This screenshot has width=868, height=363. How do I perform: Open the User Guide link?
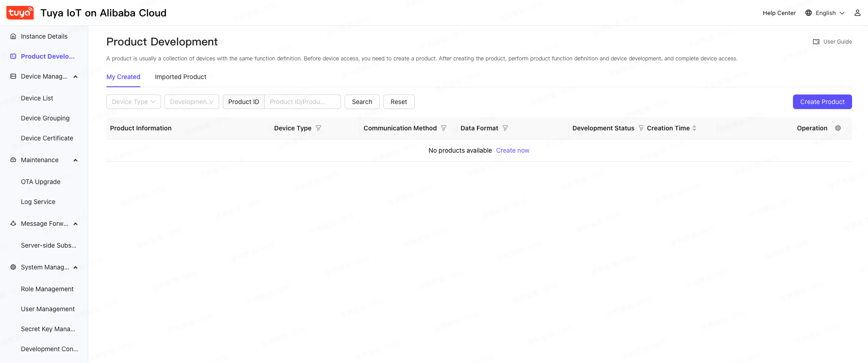[838, 42]
